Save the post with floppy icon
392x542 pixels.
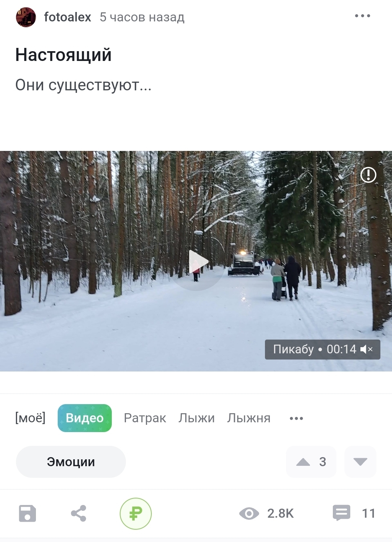(x=28, y=513)
